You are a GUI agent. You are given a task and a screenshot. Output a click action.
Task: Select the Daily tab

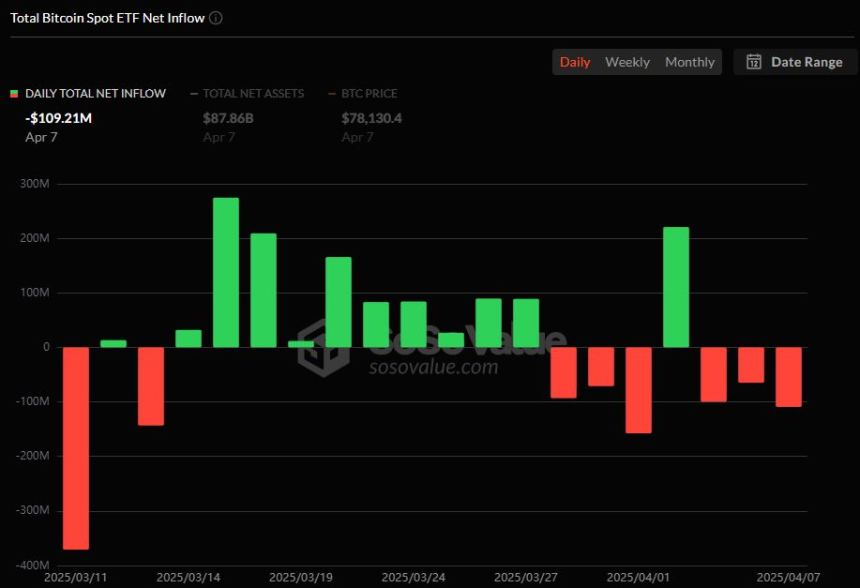(x=575, y=62)
